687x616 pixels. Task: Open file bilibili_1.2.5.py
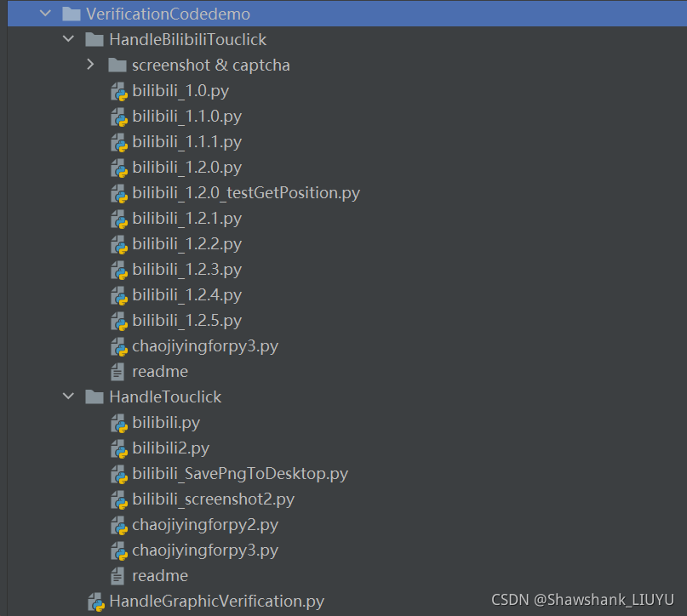pos(186,321)
